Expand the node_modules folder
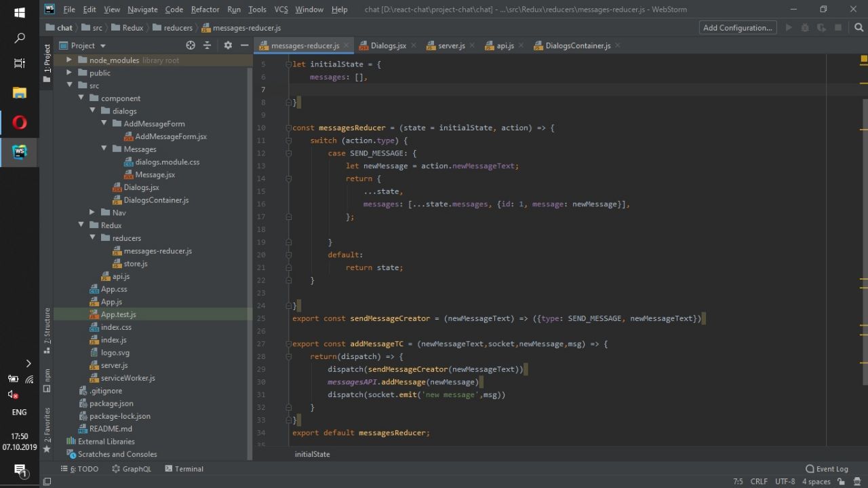The height and width of the screenshot is (488, 868). click(69, 60)
